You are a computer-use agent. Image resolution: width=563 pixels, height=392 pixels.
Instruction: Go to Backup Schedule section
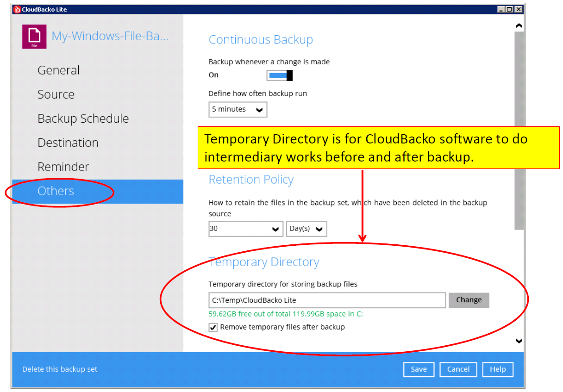click(83, 118)
